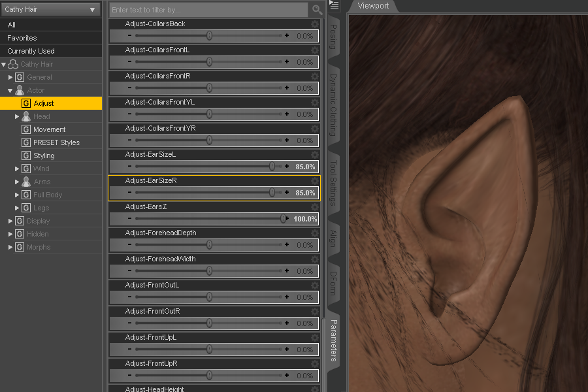The height and width of the screenshot is (392, 588).
Task: Click the Adjust-EarsZ 100.0% value
Action: tap(305, 219)
